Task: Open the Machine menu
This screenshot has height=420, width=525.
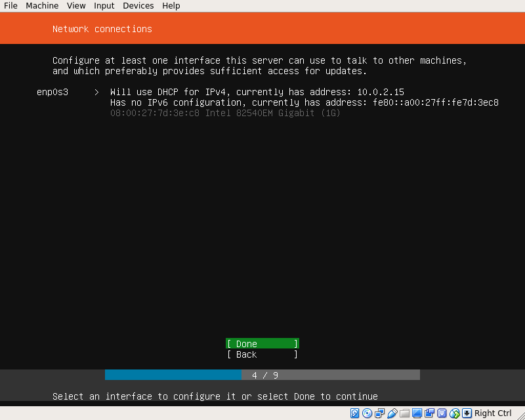Action: (x=42, y=6)
